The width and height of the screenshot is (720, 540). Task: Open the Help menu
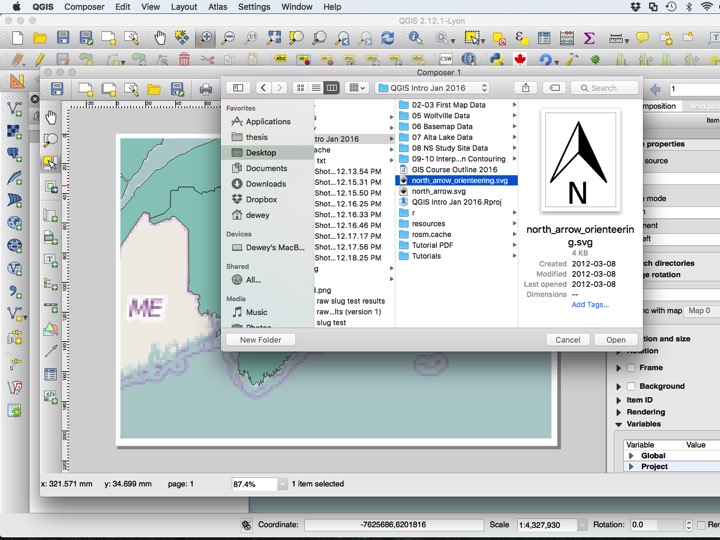pyautogui.click(x=332, y=7)
